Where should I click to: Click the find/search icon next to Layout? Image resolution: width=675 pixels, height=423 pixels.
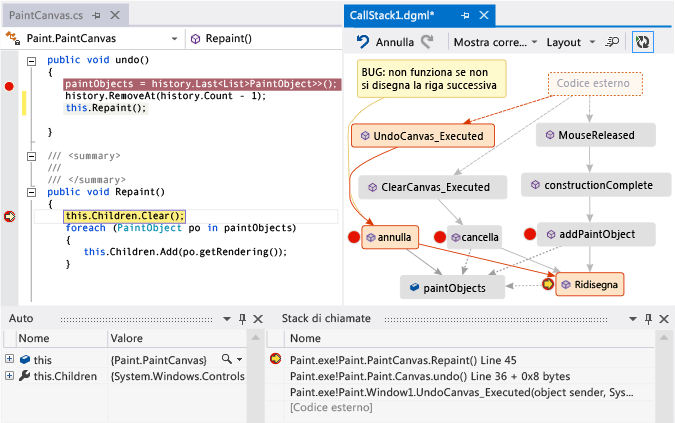(614, 43)
